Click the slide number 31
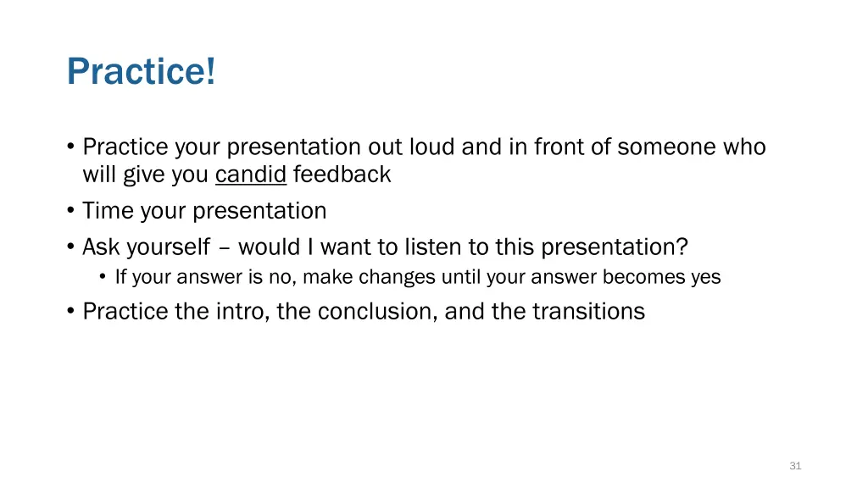The width and height of the screenshot is (868, 488). (795, 466)
